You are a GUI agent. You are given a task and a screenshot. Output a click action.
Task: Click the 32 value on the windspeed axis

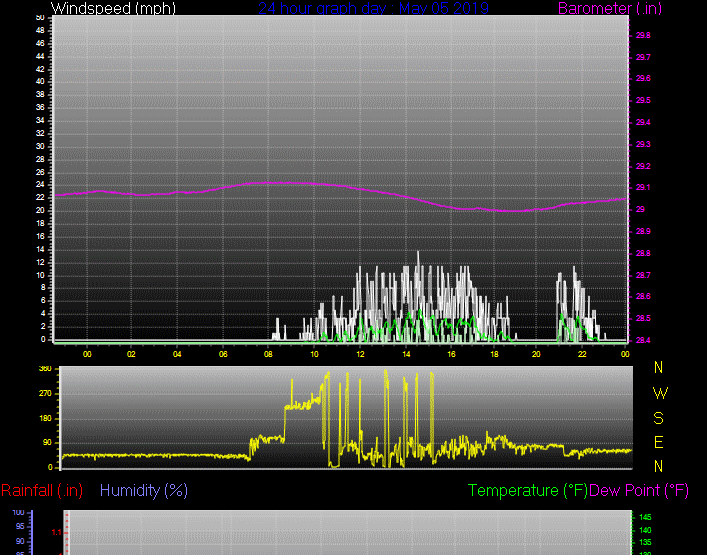(x=40, y=133)
